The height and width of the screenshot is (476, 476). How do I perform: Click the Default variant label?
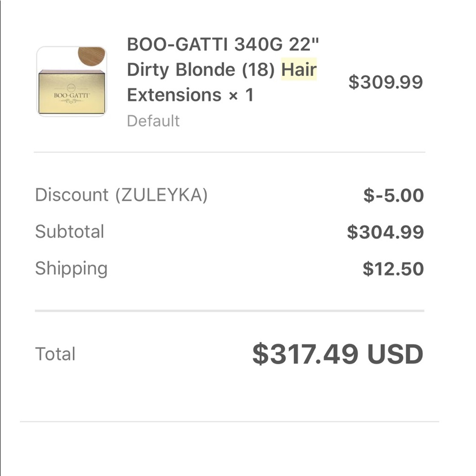(x=153, y=121)
